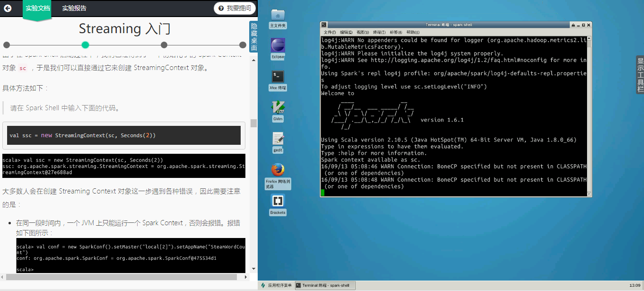Screen dimensions: 644x291
Task: Click 'Spark context available as sc.' line
Action: [x=371, y=160]
